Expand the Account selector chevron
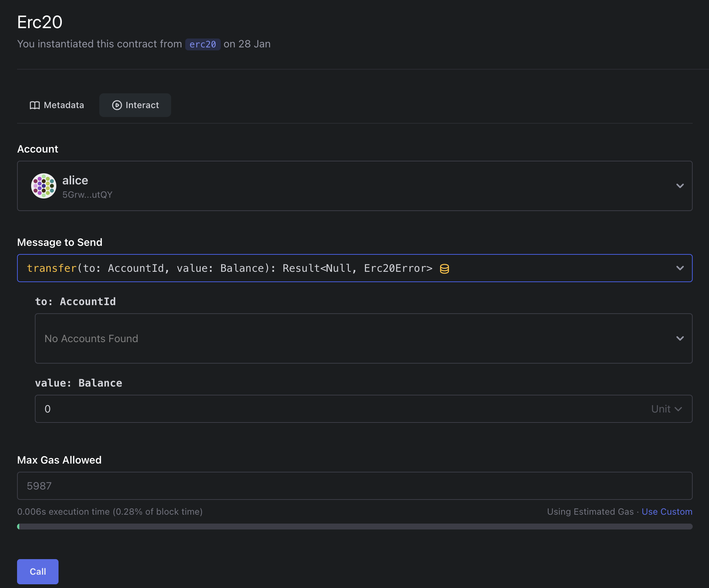Screen dimensions: 709x588 (680, 186)
